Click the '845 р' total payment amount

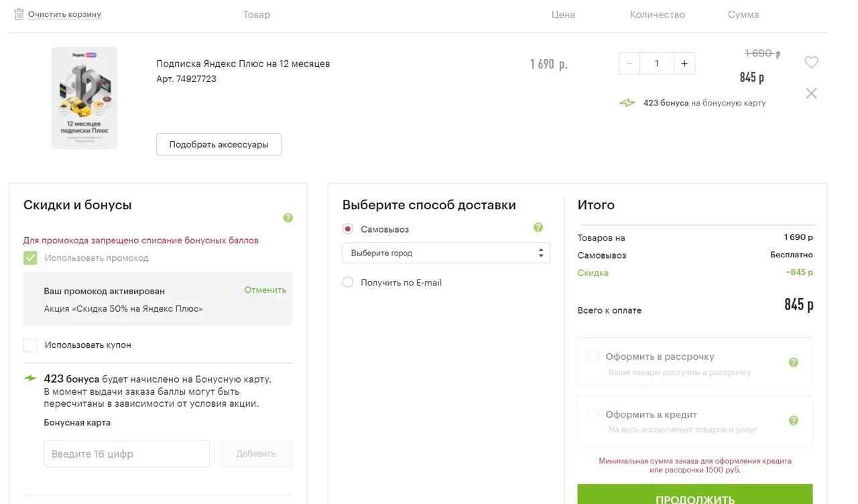(x=799, y=305)
